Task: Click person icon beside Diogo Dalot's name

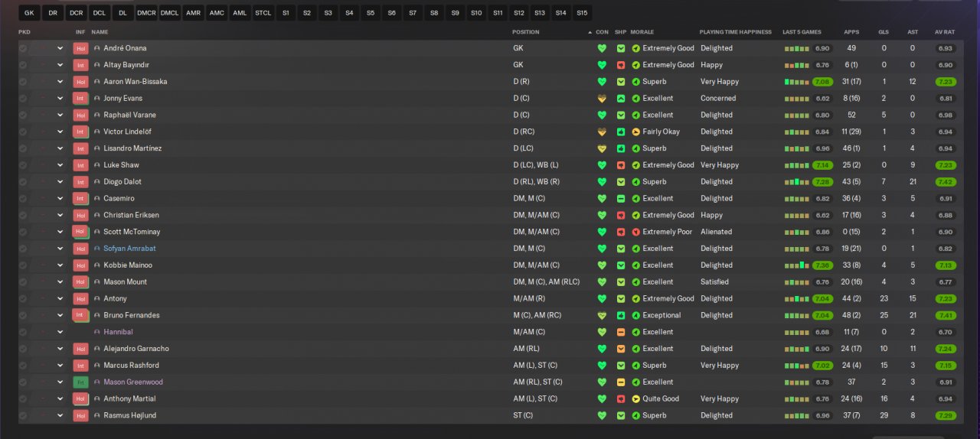Action: coord(97,182)
